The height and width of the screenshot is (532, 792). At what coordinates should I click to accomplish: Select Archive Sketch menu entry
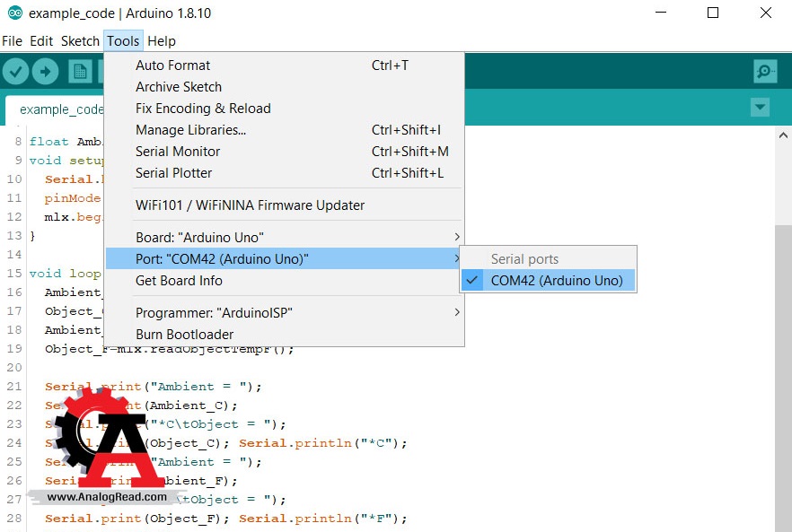(285, 87)
